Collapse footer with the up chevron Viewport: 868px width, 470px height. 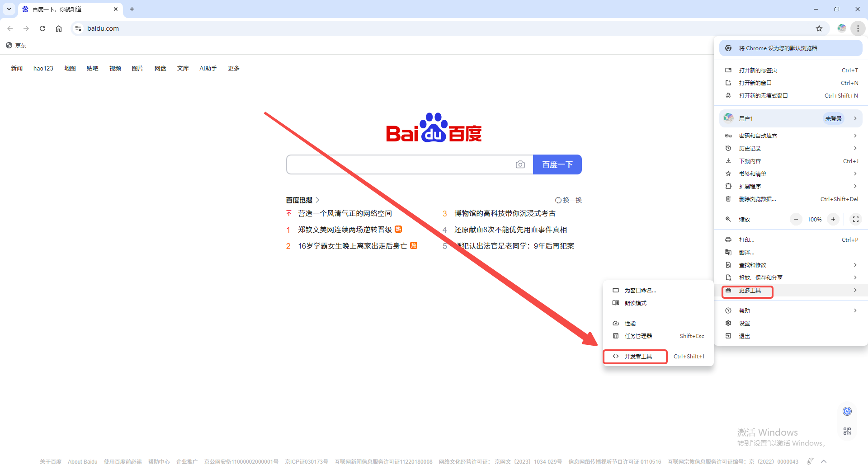824,461
